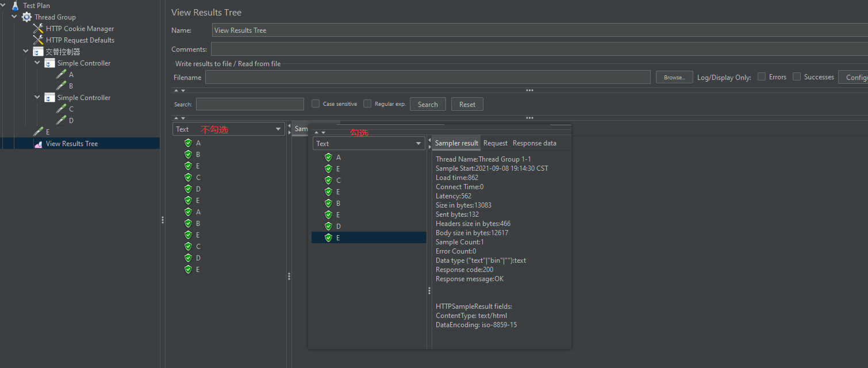
Task: Enable the Errors only checkbox
Action: tap(762, 76)
